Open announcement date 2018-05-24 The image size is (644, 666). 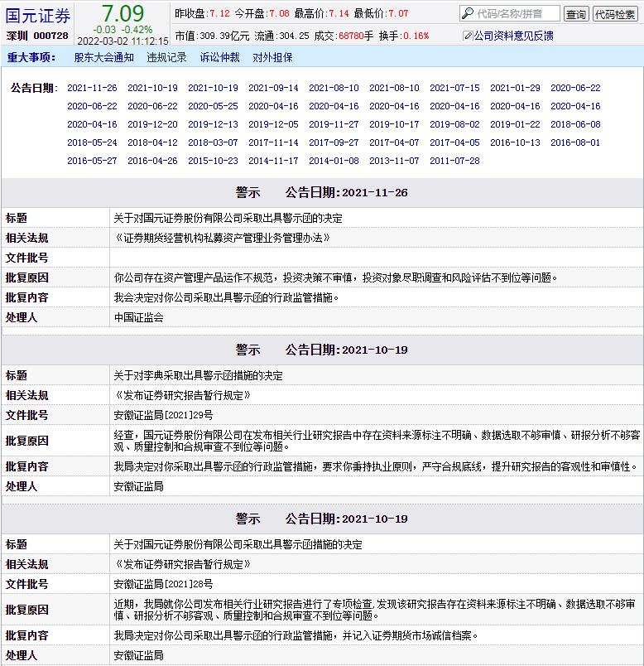92,142
